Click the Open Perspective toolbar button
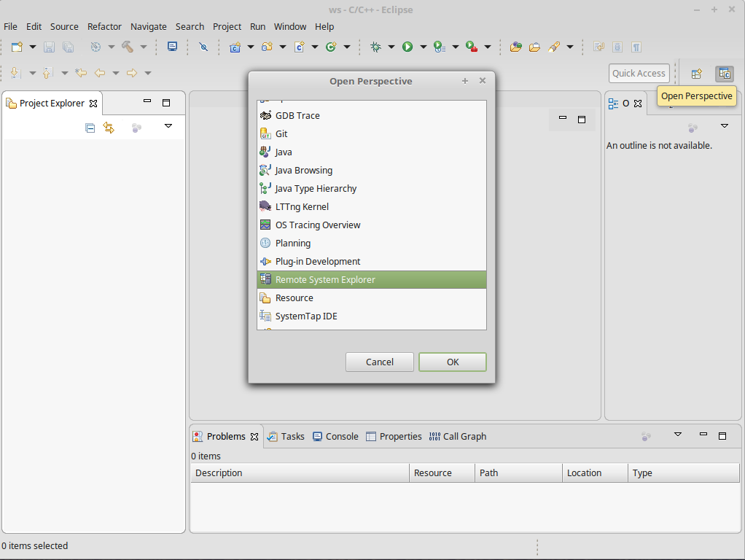The image size is (745, 560). click(x=697, y=74)
